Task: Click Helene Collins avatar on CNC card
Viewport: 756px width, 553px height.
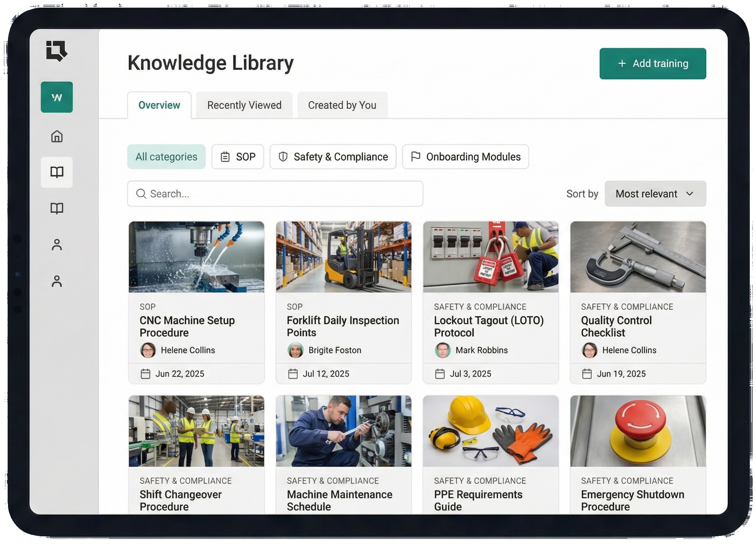Action: tap(148, 350)
